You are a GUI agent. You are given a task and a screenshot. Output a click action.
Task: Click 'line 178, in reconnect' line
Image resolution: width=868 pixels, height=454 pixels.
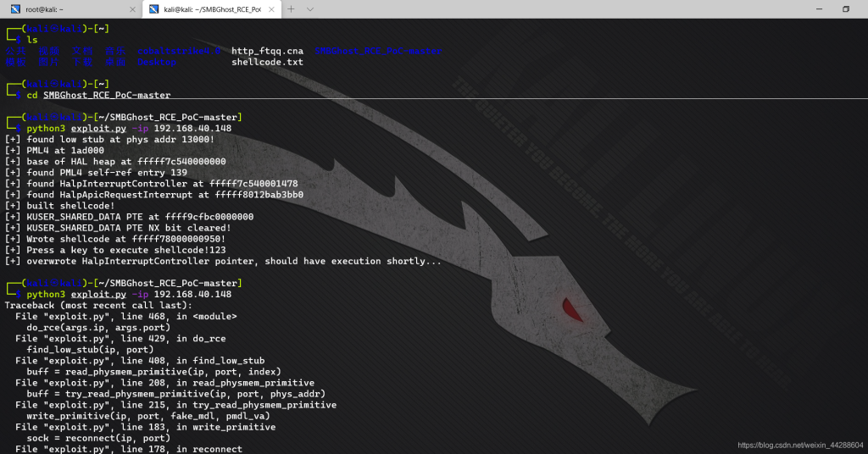click(129, 449)
